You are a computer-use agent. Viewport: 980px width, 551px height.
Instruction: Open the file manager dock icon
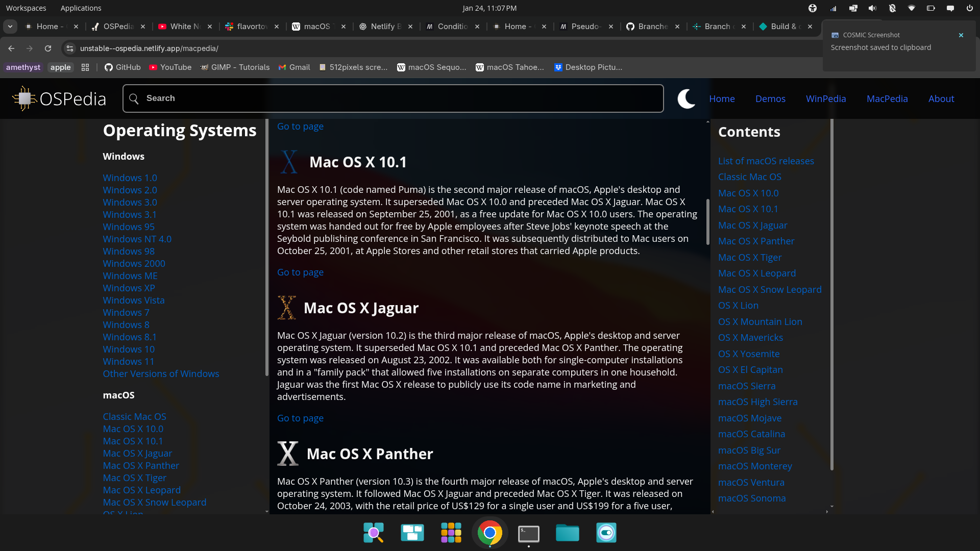567,533
